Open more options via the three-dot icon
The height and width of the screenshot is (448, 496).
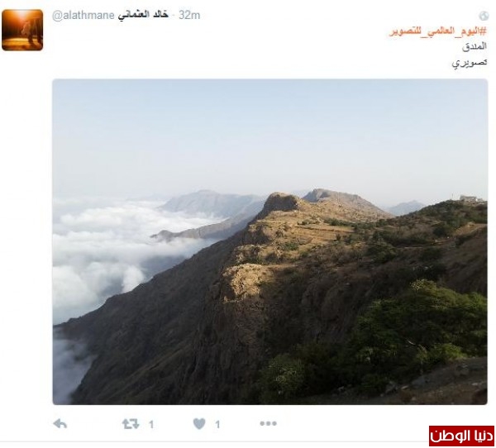pos(268,423)
